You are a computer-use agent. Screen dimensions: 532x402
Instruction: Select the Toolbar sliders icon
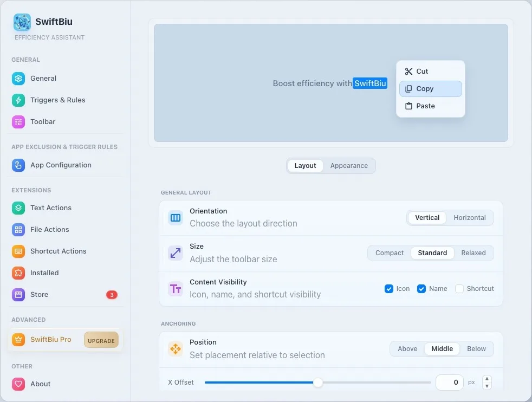(x=18, y=122)
